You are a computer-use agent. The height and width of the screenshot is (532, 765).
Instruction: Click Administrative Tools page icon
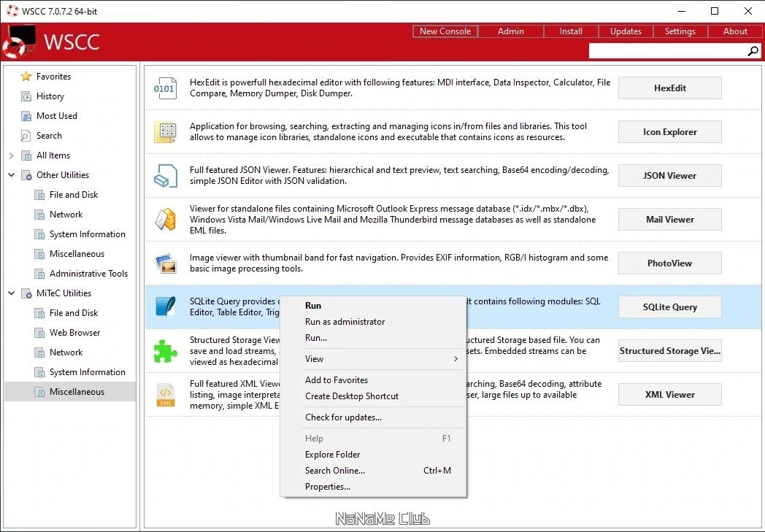(x=39, y=274)
